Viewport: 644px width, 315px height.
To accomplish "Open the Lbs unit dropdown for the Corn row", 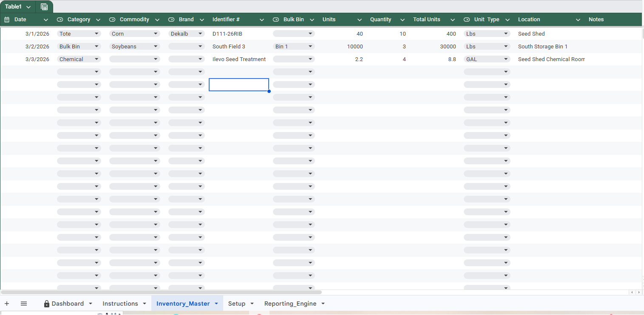I will 505,34.
